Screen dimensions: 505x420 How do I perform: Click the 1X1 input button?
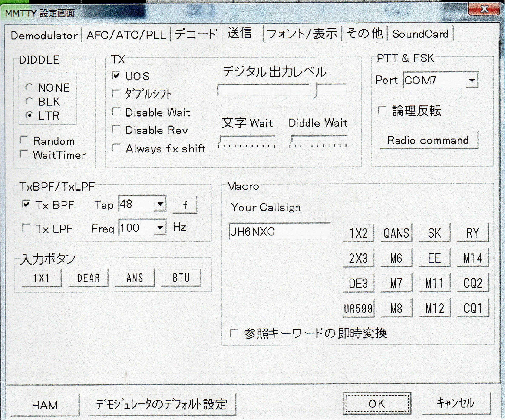[41, 278]
